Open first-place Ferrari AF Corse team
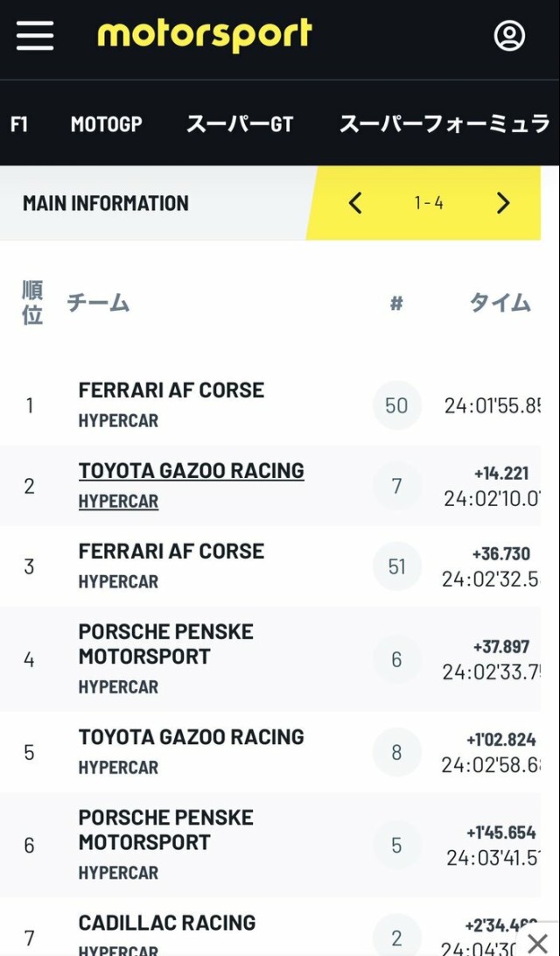Viewport: 560px width, 956px height. pos(171,390)
